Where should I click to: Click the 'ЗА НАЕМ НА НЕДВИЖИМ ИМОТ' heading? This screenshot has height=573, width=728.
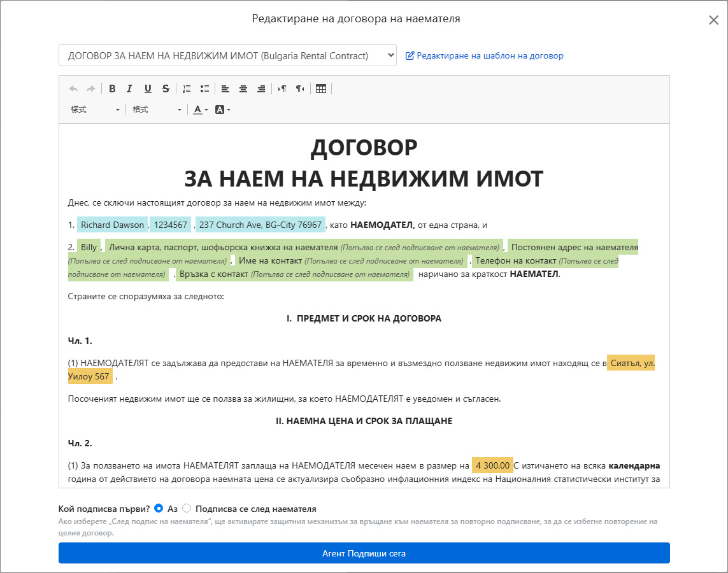[x=364, y=179]
